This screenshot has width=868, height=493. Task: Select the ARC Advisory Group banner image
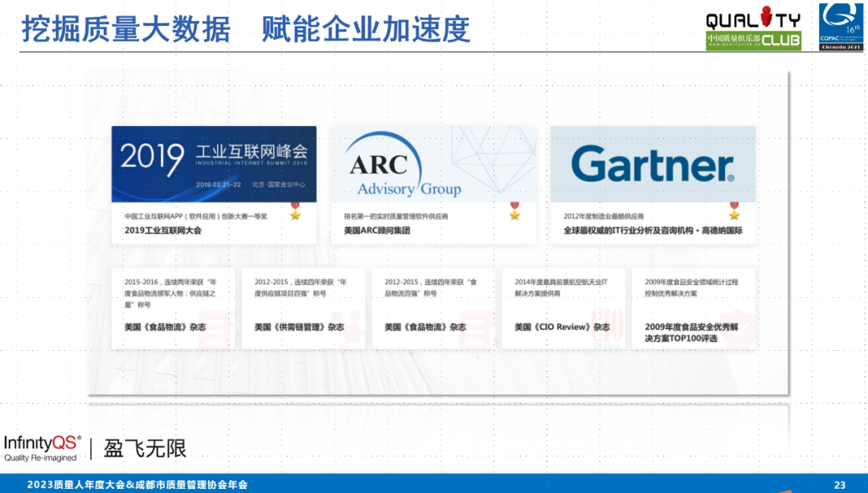[x=433, y=164]
